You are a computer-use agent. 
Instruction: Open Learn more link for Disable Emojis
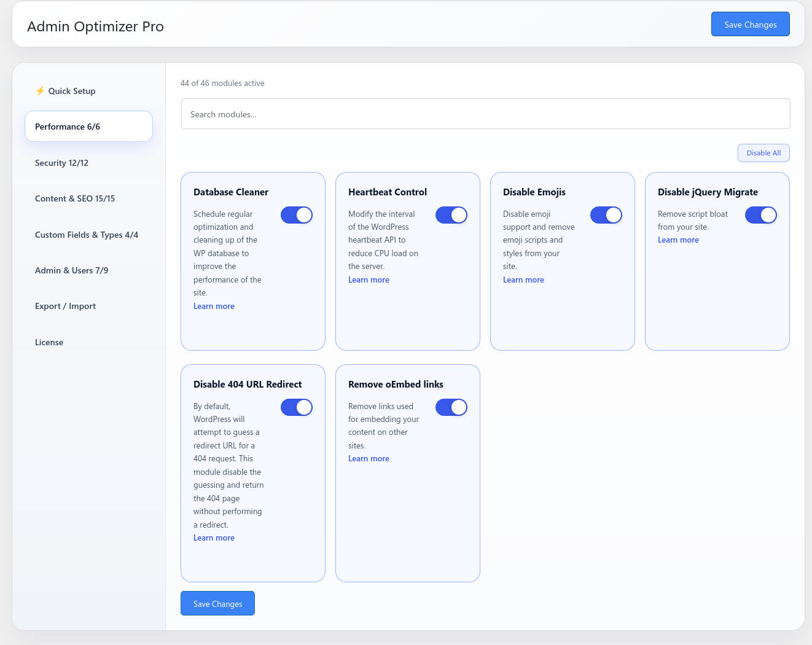[523, 279]
